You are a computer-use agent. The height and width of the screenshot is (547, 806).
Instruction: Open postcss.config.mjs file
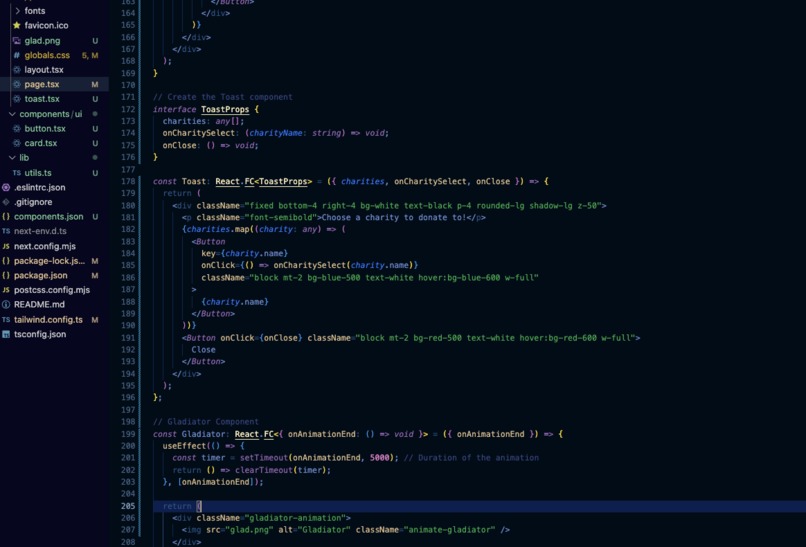pyautogui.click(x=52, y=290)
